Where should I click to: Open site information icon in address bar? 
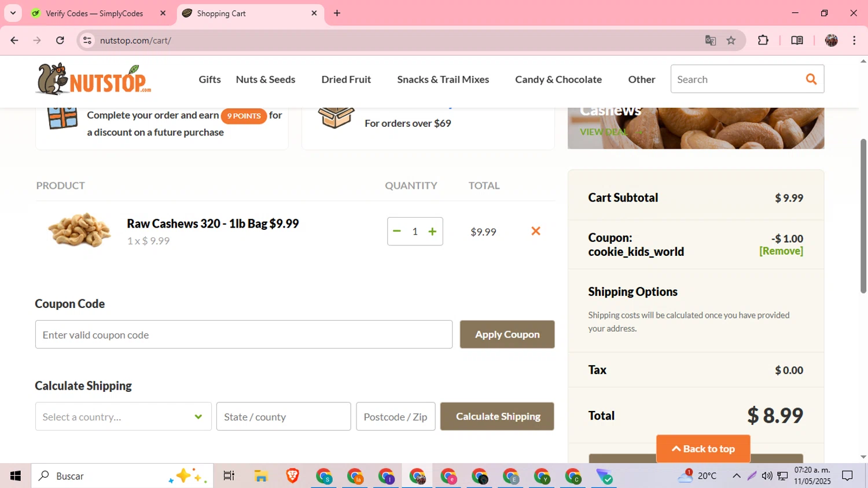(87, 41)
